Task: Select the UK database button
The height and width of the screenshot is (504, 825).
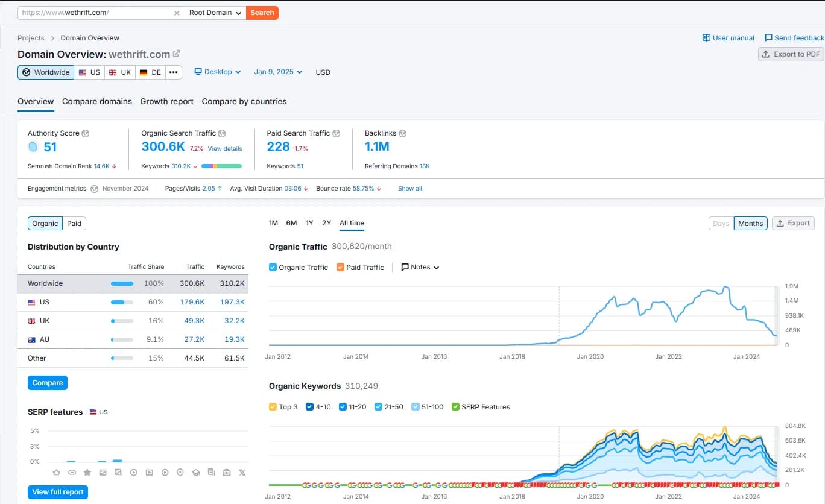Action: pos(119,72)
